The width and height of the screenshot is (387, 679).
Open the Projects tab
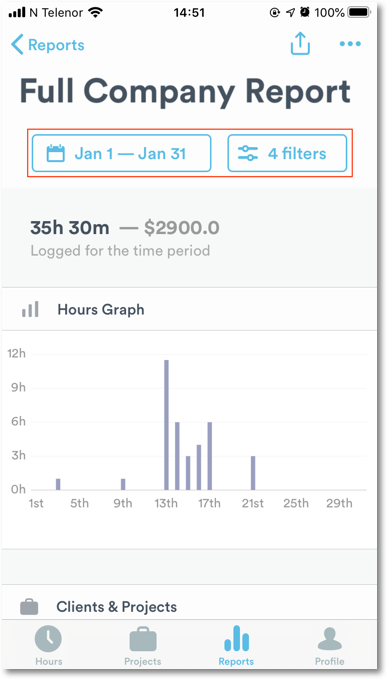[x=142, y=645]
